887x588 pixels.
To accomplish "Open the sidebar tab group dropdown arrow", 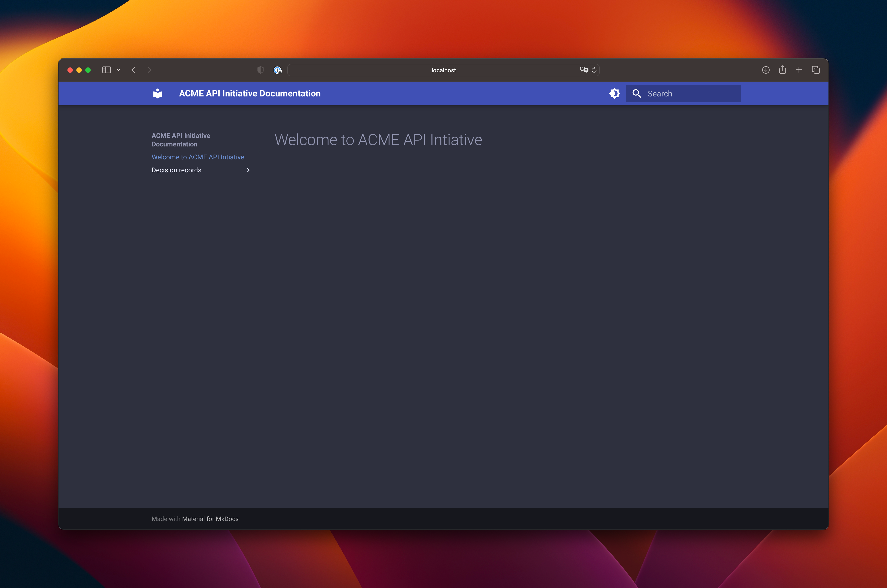I will click(119, 70).
